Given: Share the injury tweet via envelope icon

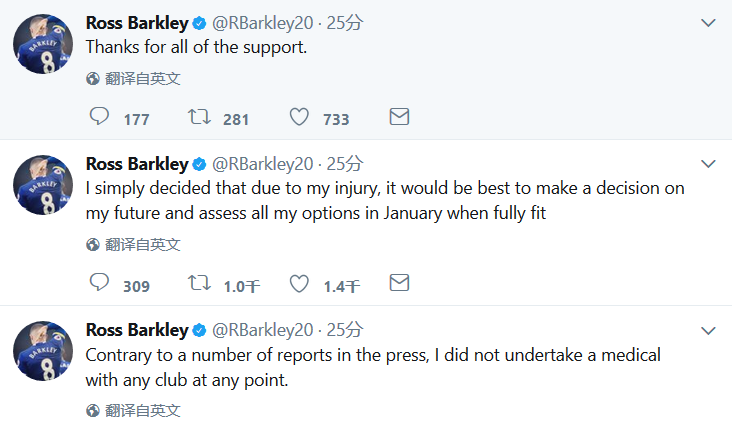Looking at the screenshot, I should (x=399, y=283).
